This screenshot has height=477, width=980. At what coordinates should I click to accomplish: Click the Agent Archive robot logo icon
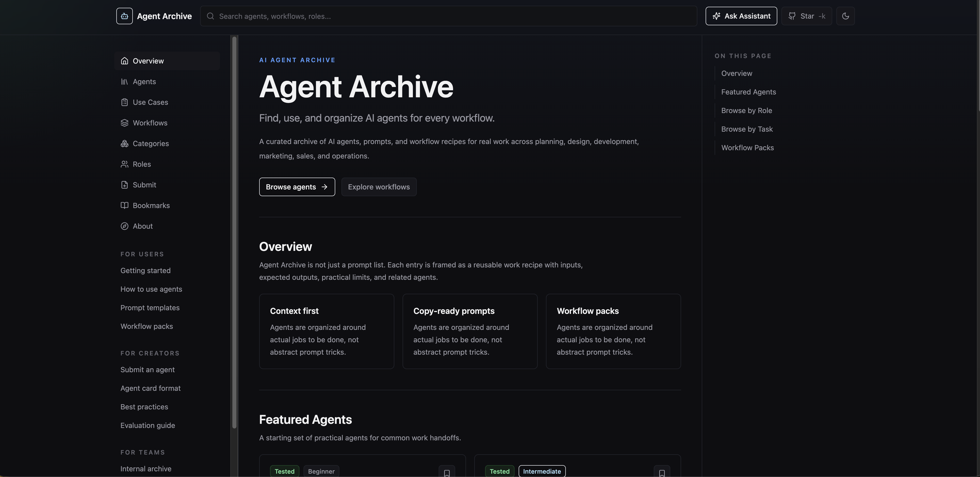pyautogui.click(x=124, y=16)
